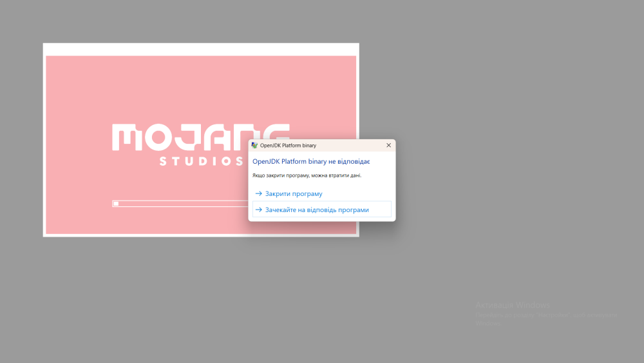Click the "OpenJDK Platform binary не відповідає" heading
This screenshot has width=644, height=363.
tap(311, 162)
